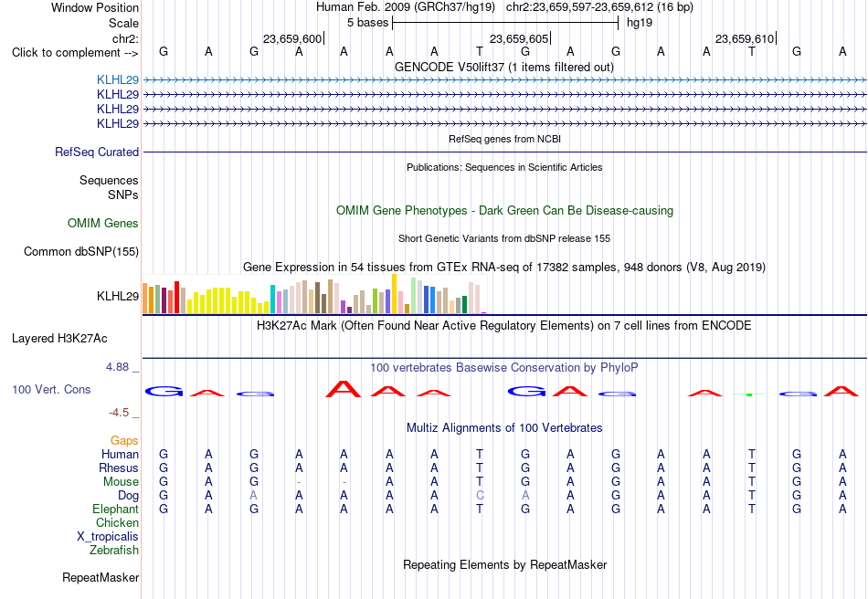868x599 pixels.
Task: Click "Click to complement -->" to flip bases
Action: pos(75,53)
